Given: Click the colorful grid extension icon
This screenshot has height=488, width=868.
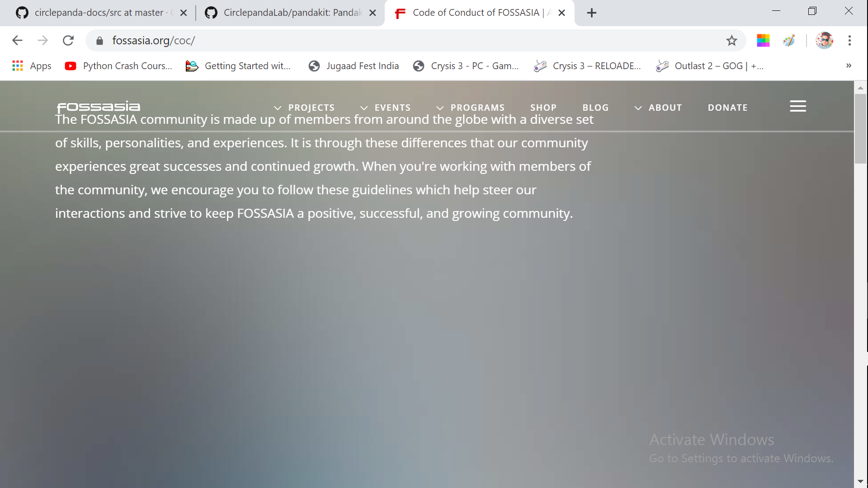Looking at the screenshot, I should 763,41.
